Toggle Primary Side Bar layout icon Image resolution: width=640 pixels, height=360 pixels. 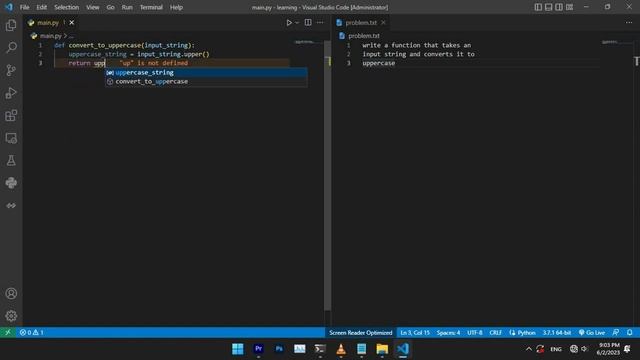coord(538,7)
